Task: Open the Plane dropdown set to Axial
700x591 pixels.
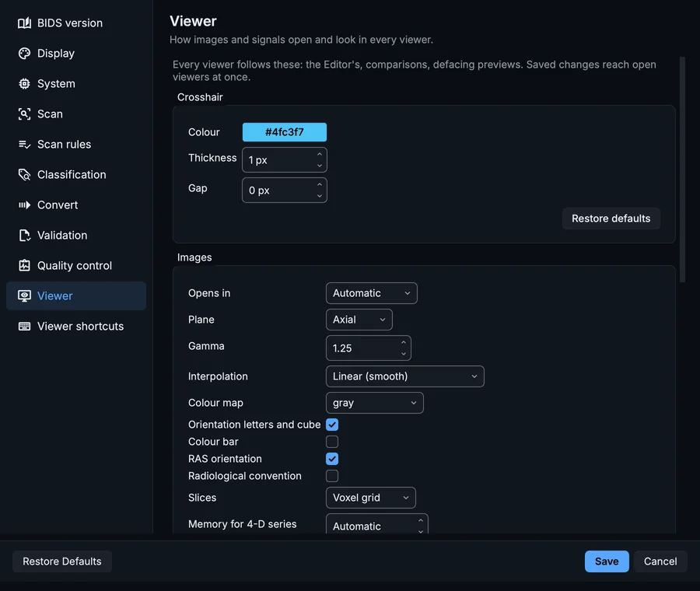Action: (x=359, y=320)
